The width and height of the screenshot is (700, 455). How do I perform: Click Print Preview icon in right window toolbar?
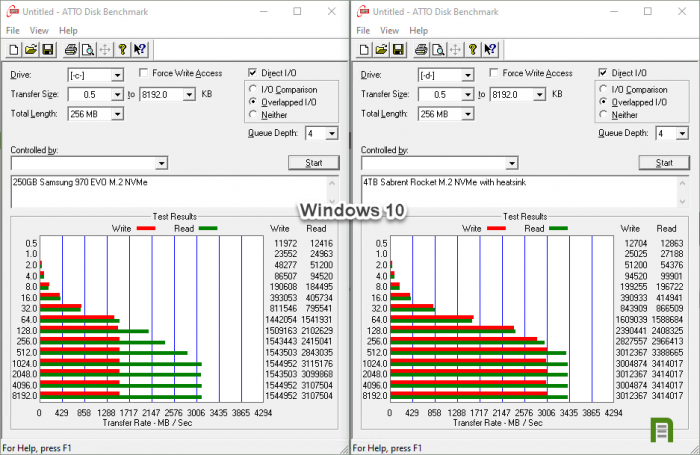point(438,50)
